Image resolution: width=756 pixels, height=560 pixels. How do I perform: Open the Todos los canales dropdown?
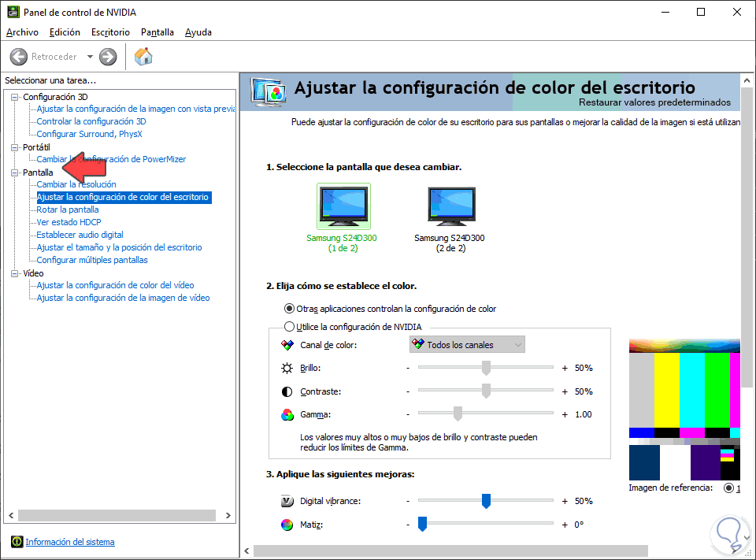[467, 345]
